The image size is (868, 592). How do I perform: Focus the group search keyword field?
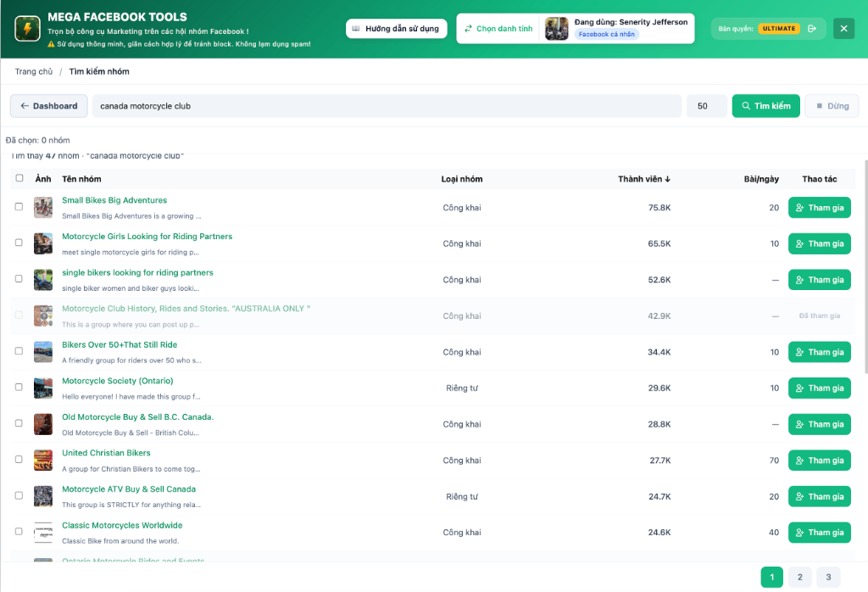[387, 106]
